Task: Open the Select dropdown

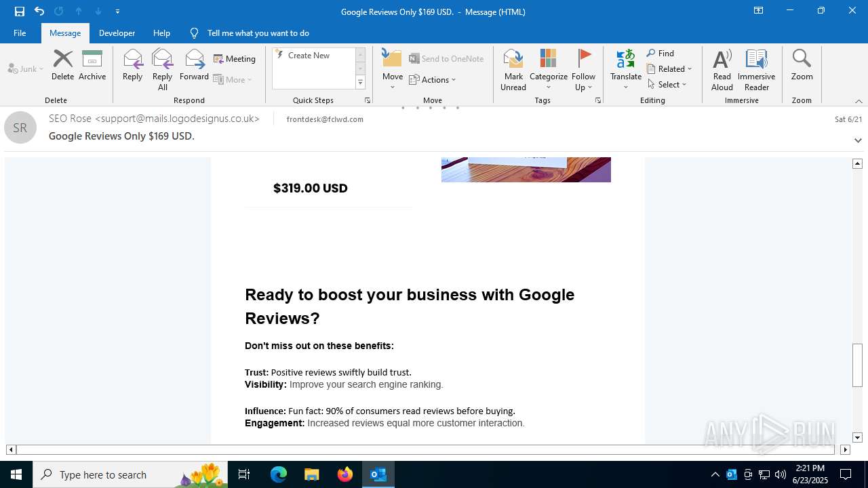Action: [x=667, y=85]
